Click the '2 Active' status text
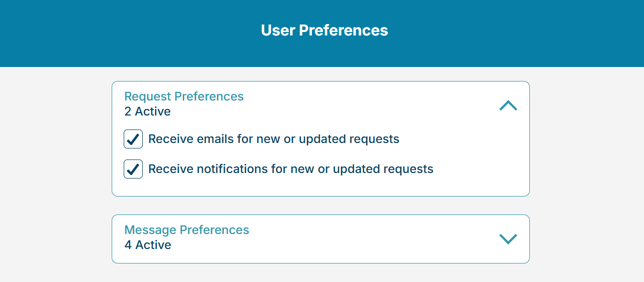The height and width of the screenshot is (282, 644). (x=147, y=111)
